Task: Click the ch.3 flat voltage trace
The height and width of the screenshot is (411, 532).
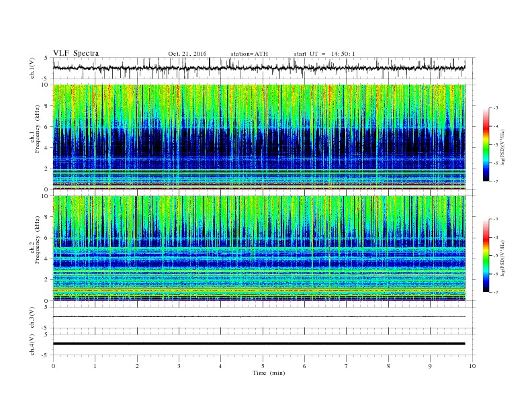Action: click(259, 317)
